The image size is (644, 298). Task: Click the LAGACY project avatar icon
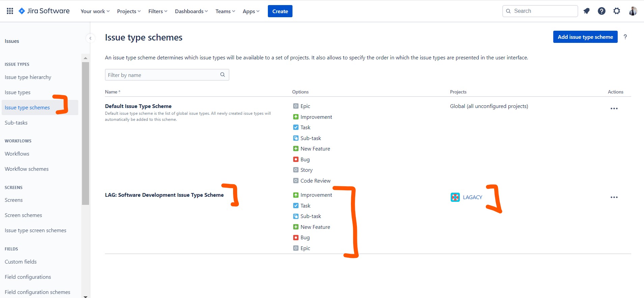click(455, 197)
